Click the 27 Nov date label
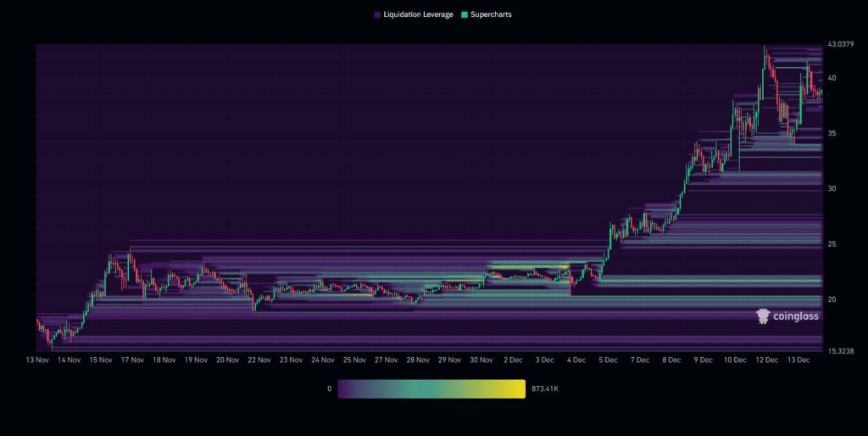Viewport: 868px width, 436px height. pyautogui.click(x=386, y=361)
